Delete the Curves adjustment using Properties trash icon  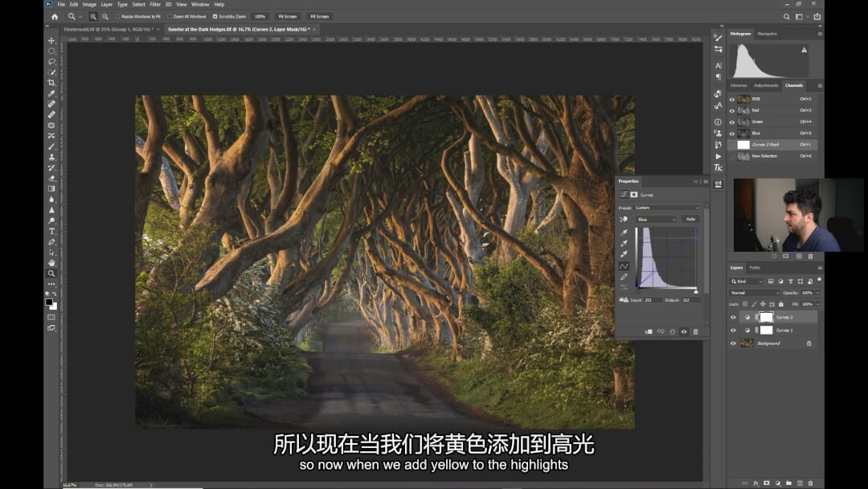[696, 331]
